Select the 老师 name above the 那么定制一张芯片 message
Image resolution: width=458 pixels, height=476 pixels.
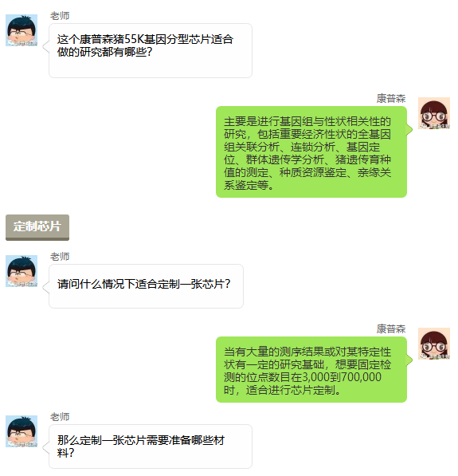[60, 417]
